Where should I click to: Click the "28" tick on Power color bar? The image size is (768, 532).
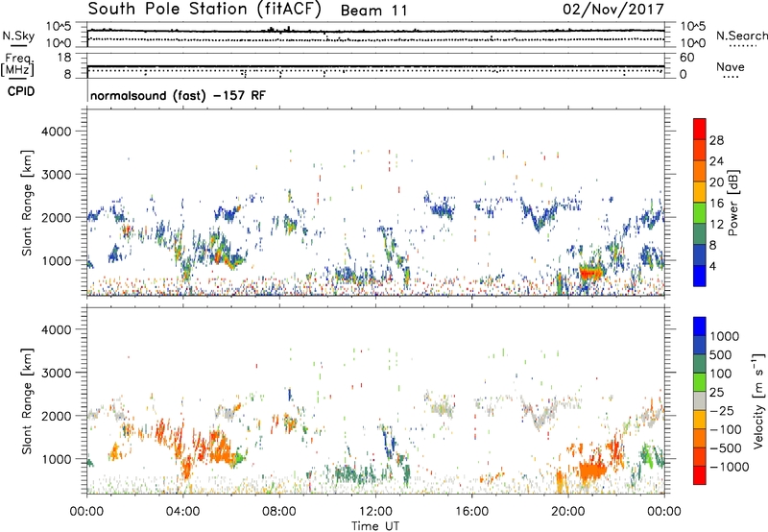pos(716,140)
